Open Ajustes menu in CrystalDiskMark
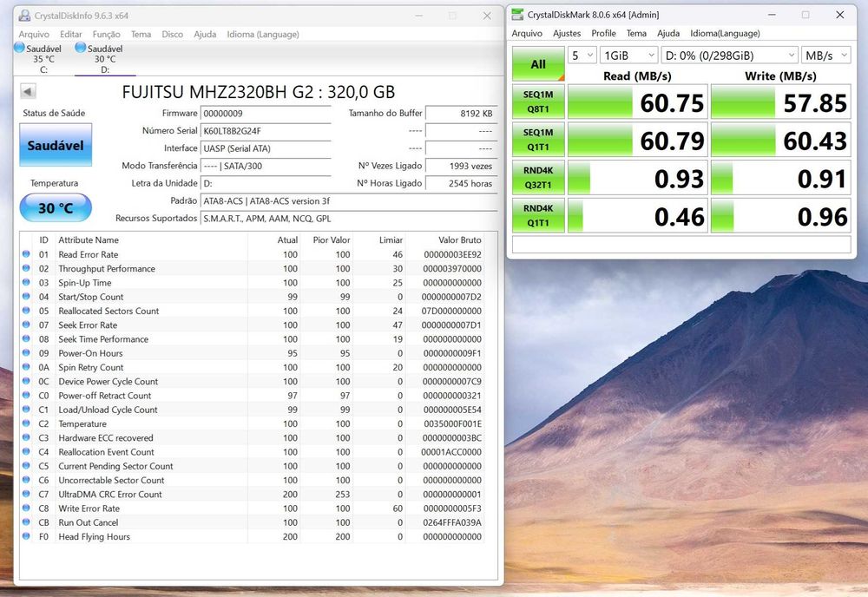Screen dimensions: 868x597 (567, 33)
